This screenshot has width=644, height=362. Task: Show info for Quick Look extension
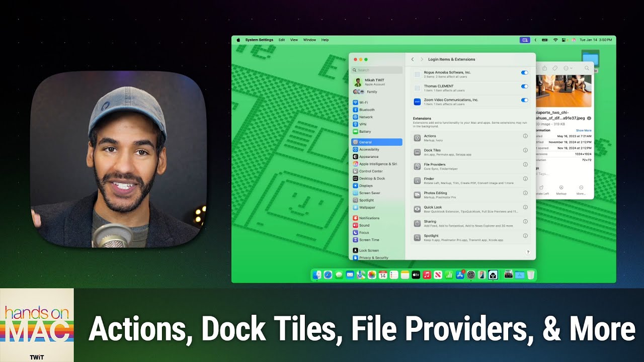525,207
